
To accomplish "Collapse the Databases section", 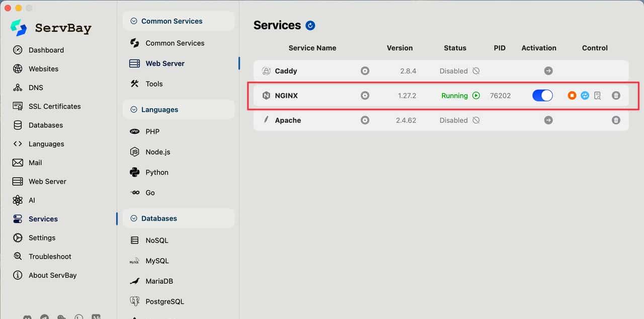I will tap(134, 218).
